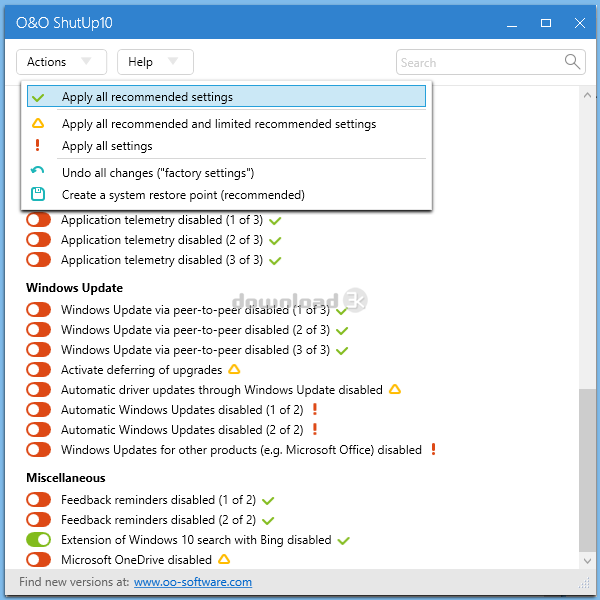Viewport: 600px width, 600px height.
Task: Click red exclamation next to Automatic Windows Updates (1 of 2)
Action: click(314, 410)
